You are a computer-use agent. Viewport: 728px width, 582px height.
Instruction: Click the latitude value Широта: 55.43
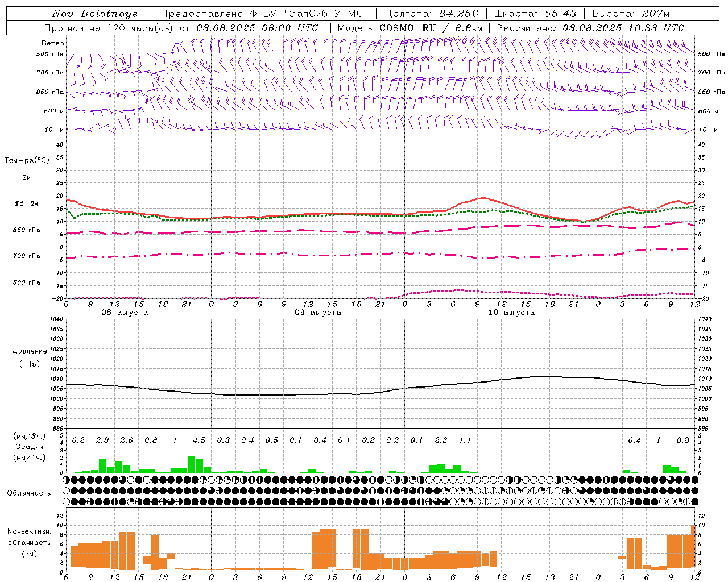535,14
